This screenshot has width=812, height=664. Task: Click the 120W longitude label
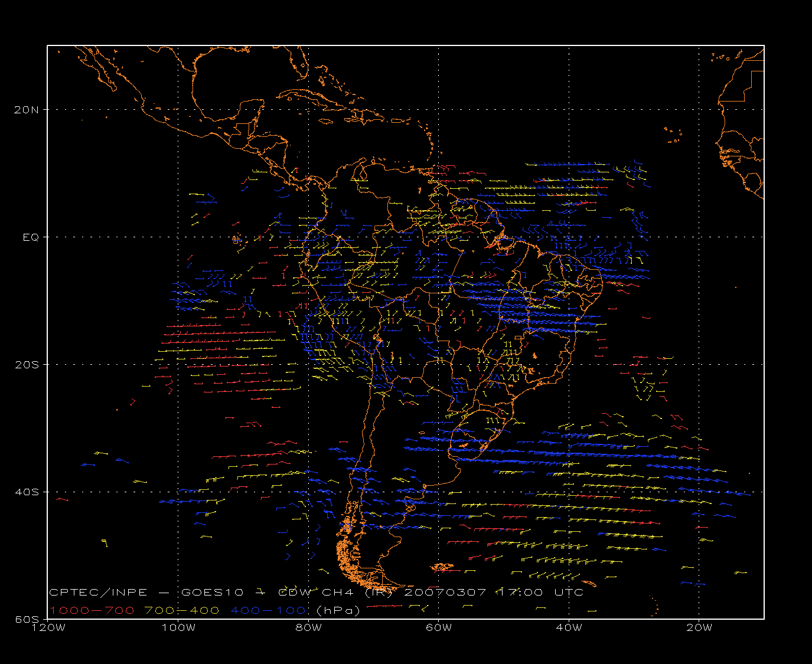click(x=47, y=627)
